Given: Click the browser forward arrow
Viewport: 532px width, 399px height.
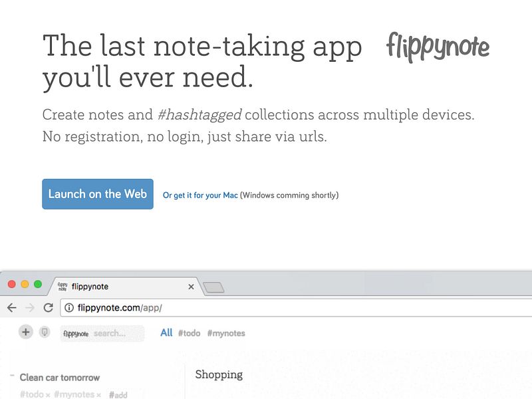Looking at the screenshot, I should tap(30, 308).
